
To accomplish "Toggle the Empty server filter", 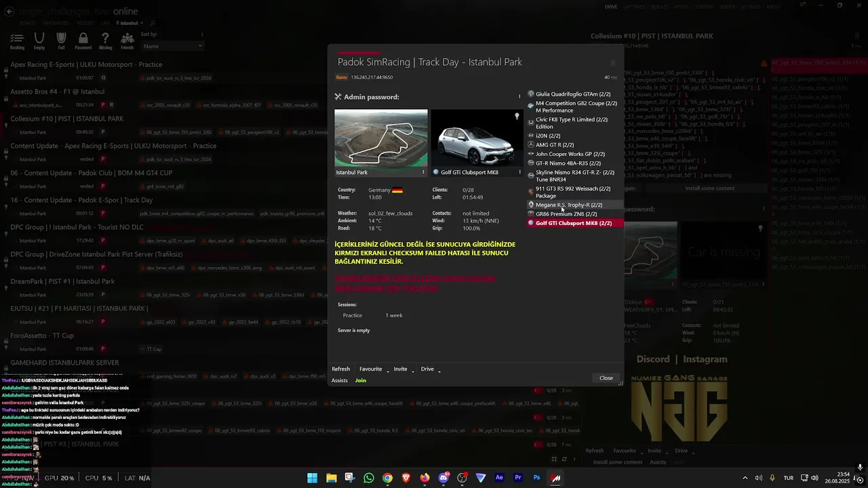I will point(39,41).
